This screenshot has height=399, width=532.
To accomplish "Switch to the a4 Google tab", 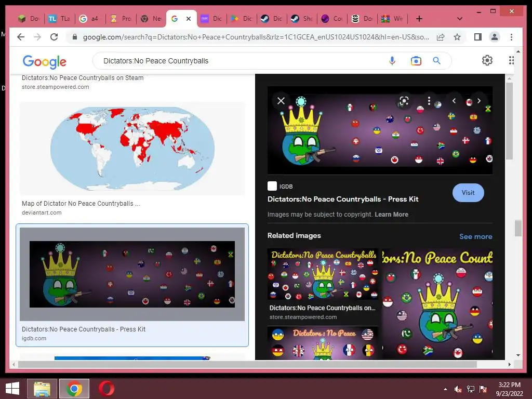I will 89,19.
